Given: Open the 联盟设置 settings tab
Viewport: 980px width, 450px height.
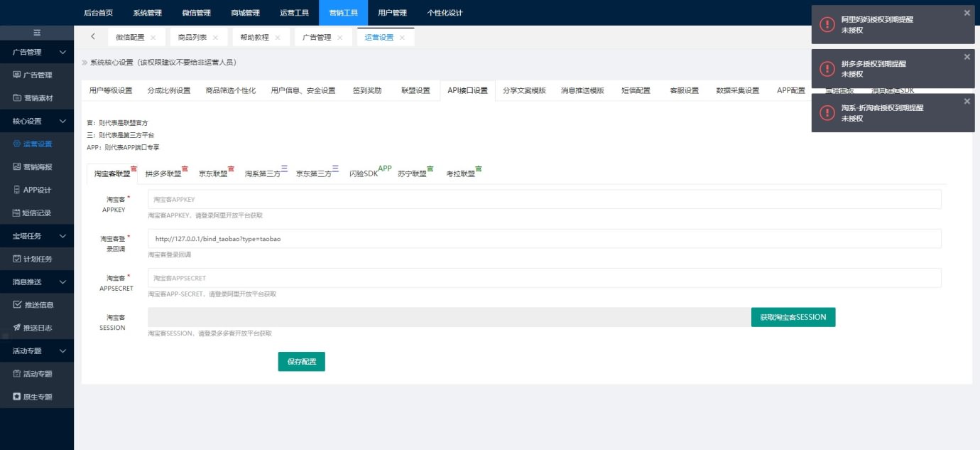Looking at the screenshot, I should (x=415, y=90).
